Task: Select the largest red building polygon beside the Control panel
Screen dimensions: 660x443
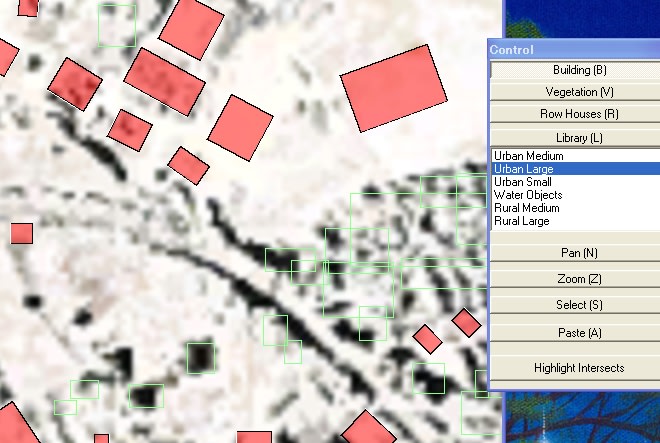Action: (394, 88)
